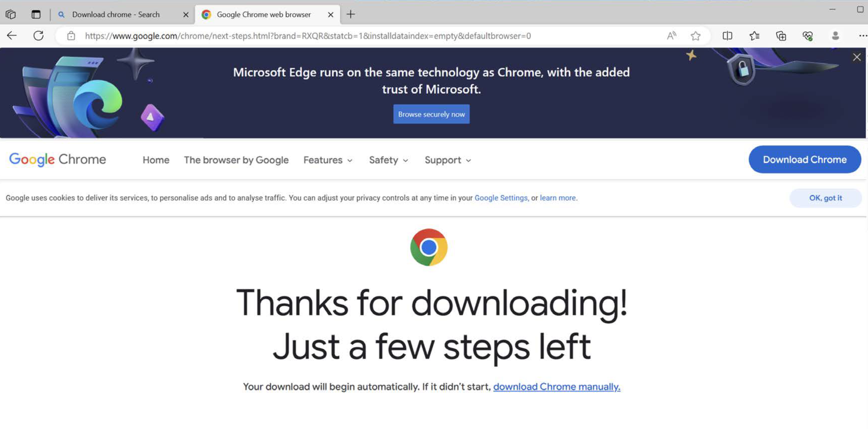Image resolution: width=868 pixels, height=429 pixels.
Task: Toggle vertical tabs icon in tab bar
Action: click(36, 15)
